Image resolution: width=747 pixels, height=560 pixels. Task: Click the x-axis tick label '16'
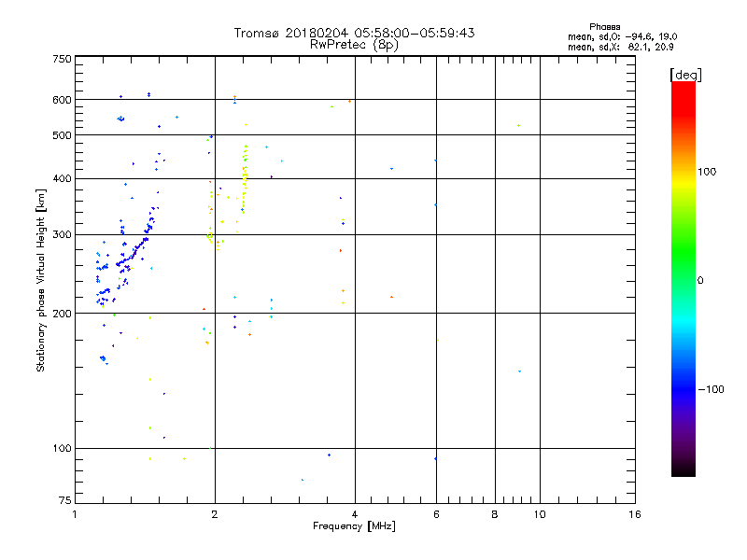point(635,514)
